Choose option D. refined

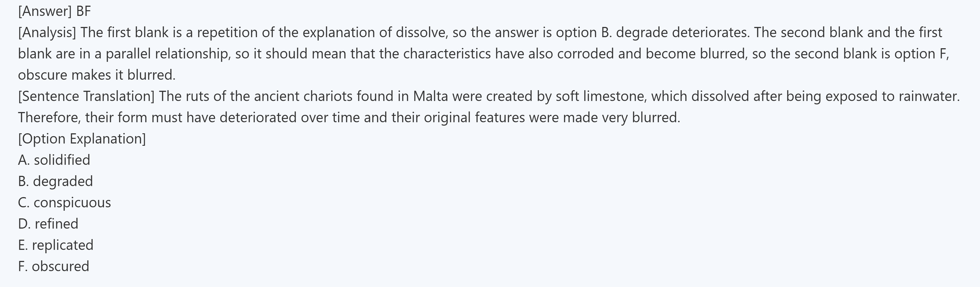tap(48, 224)
